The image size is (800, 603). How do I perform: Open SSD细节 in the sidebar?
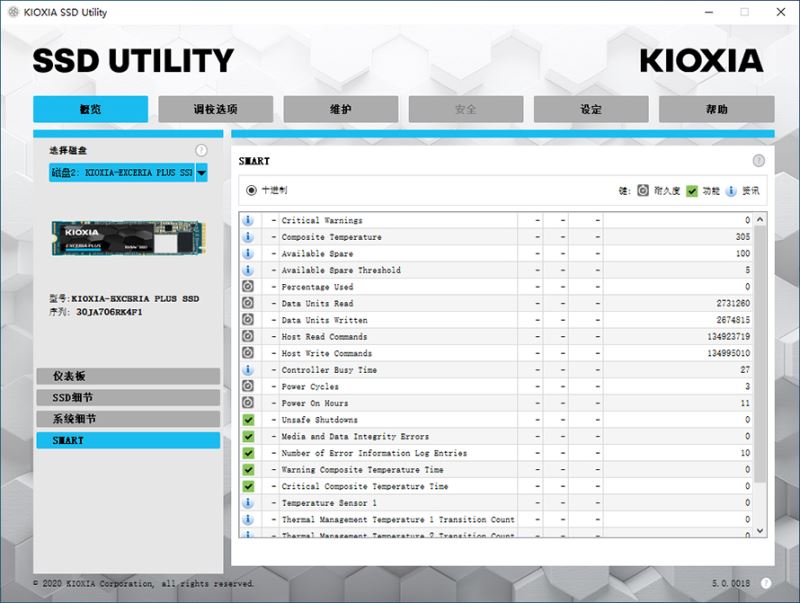click(x=127, y=398)
